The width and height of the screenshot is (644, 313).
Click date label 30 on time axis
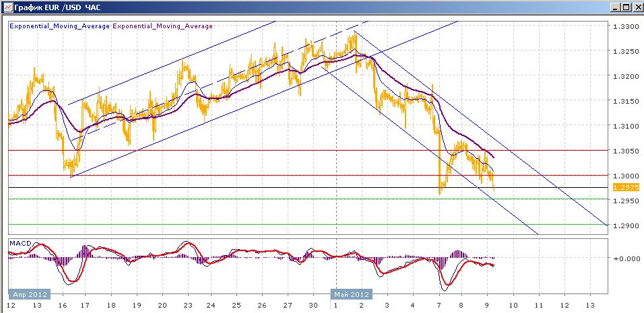pyautogui.click(x=313, y=306)
